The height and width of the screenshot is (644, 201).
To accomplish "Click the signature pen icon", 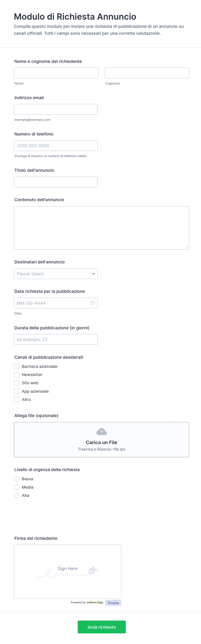I will click(x=92, y=570).
